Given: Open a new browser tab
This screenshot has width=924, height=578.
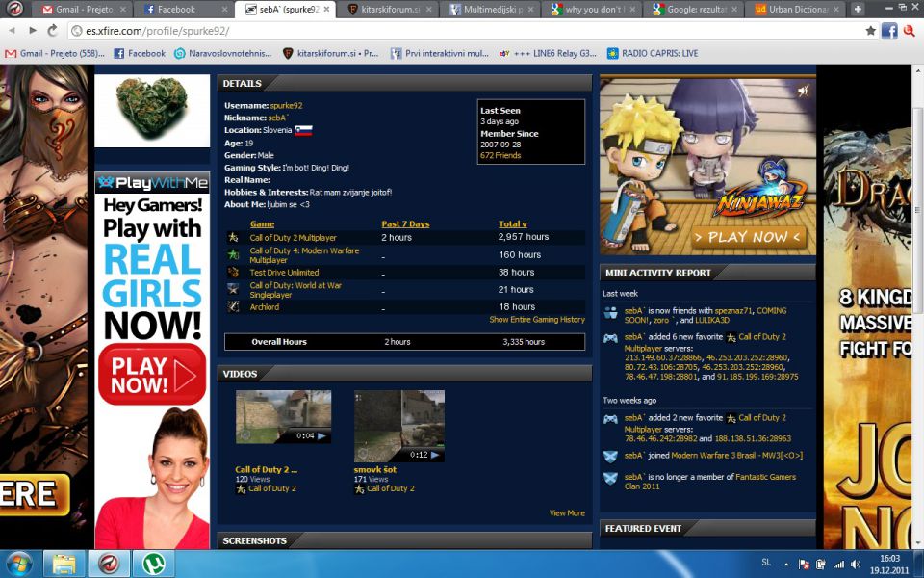Looking at the screenshot, I should pyautogui.click(x=858, y=10).
